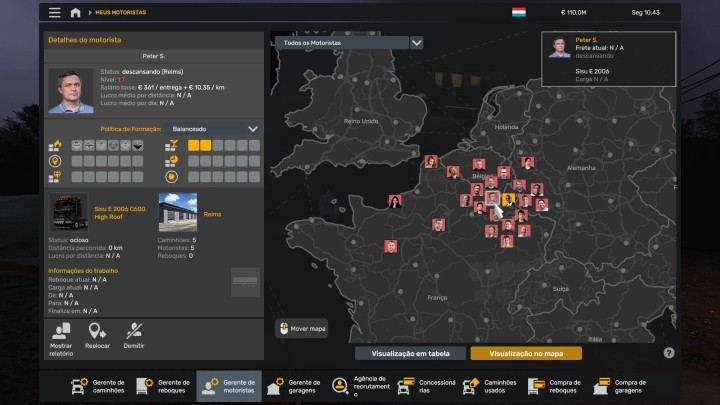Image resolution: width=720 pixels, height=405 pixels.
Task: Click the country flag icon in top bar
Action: (x=519, y=12)
